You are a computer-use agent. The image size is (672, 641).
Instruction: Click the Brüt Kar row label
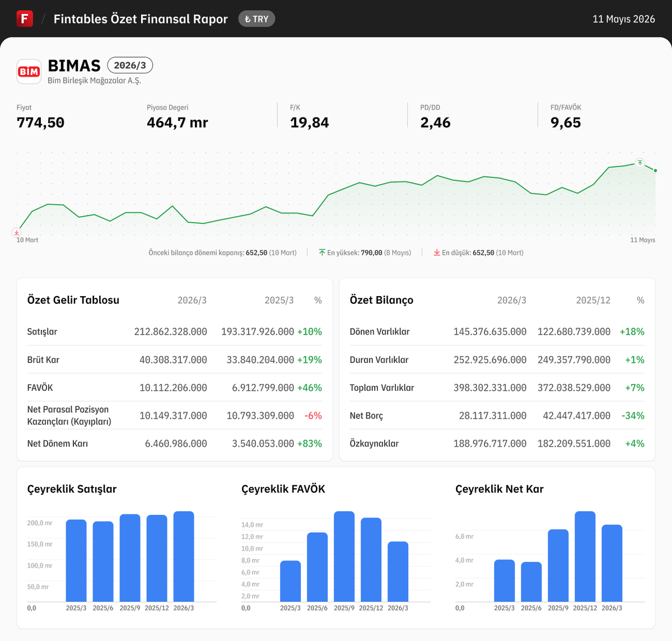[x=43, y=359]
